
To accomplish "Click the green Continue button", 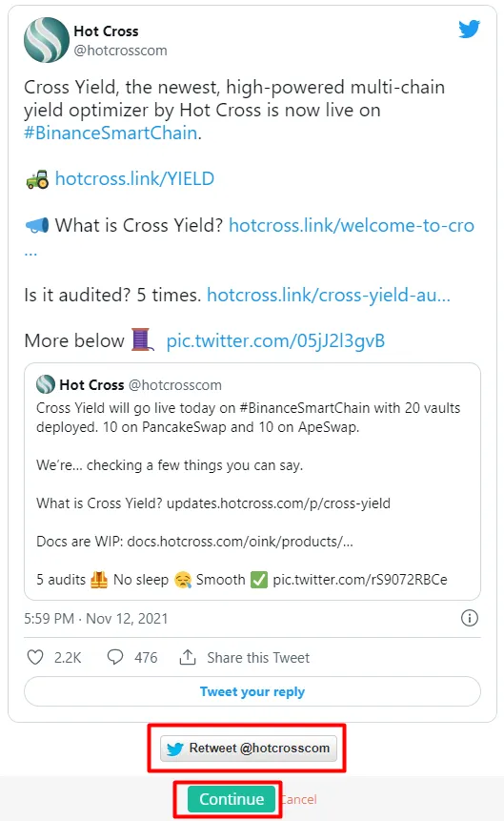I will tap(232, 799).
